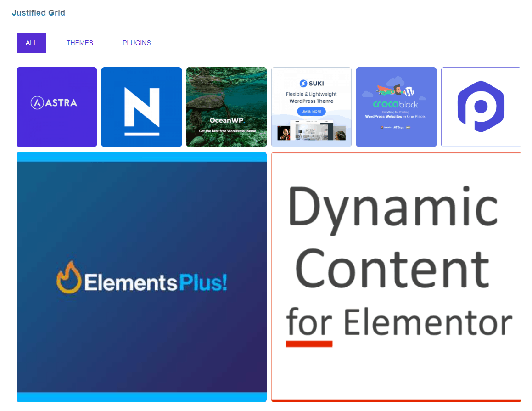Click the Learn More button in Suki tile
Image resolution: width=532 pixels, height=411 pixels.
click(x=311, y=111)
